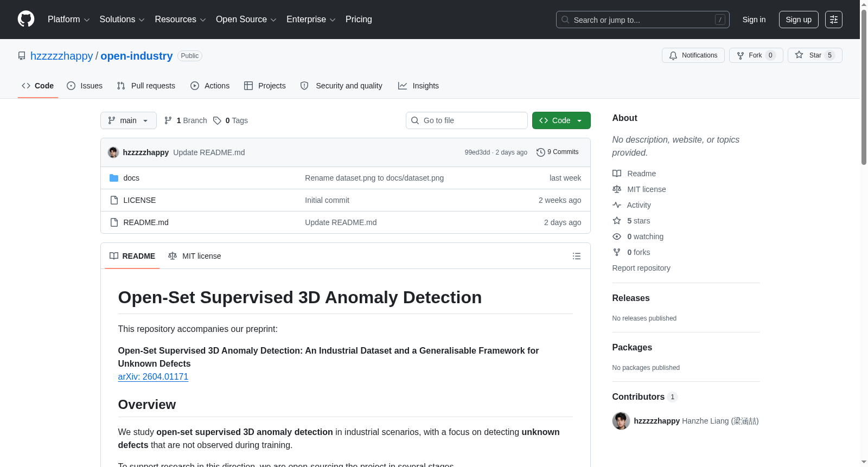868x467 pixels.
Task: Open the Report repository link
Action: 641,268
